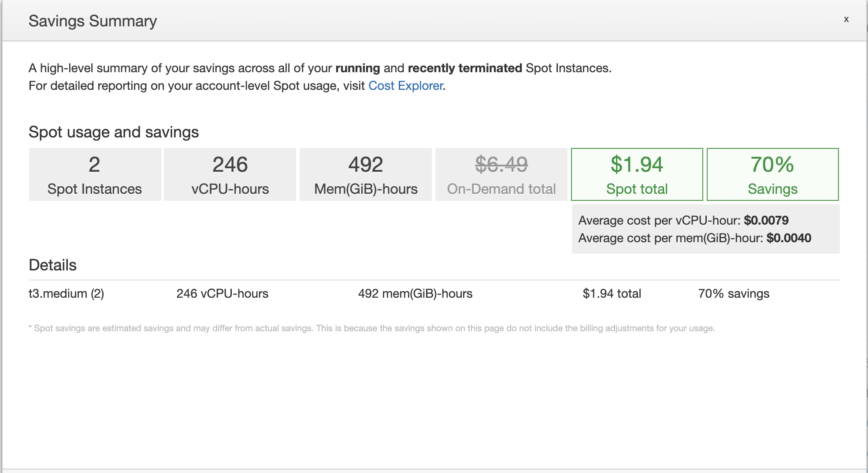Close the Savings Summary dialog
Viewport: 868px width, 473px height.
(x=846, y=19)
